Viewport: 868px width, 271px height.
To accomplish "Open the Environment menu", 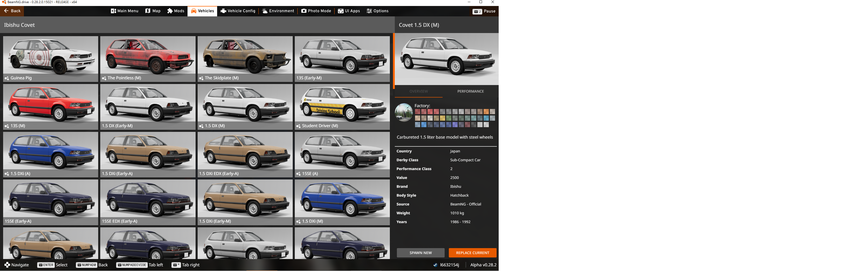I will tap(278, 11).
